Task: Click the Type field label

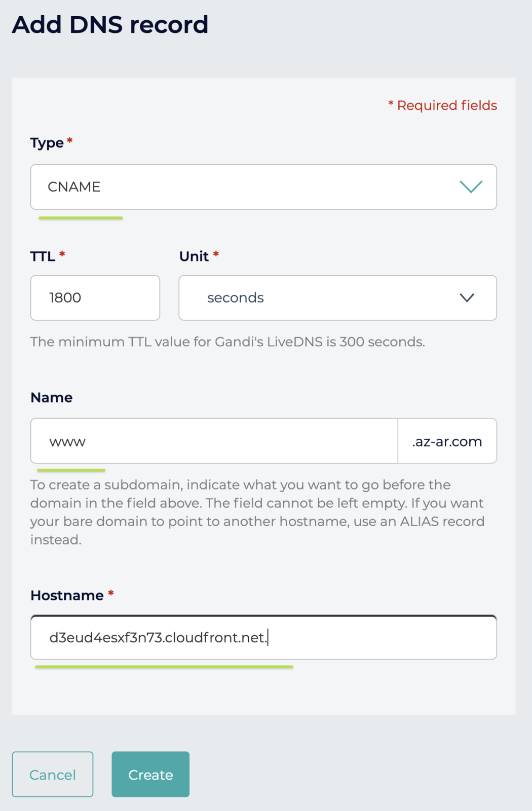Action: click(47, 143)
